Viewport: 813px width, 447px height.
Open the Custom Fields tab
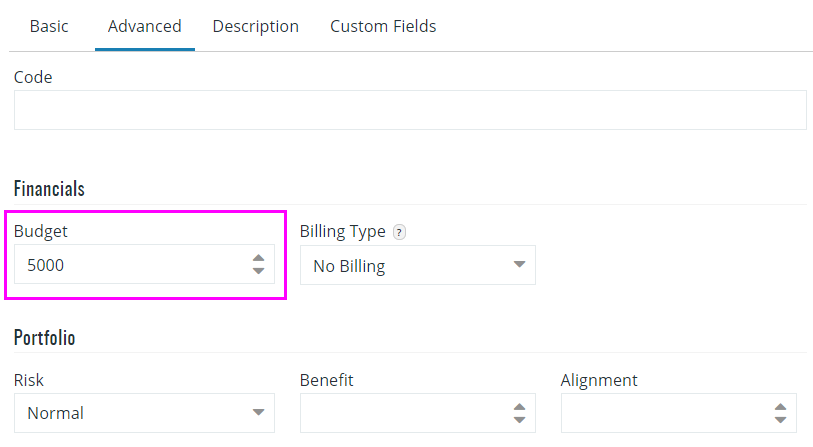point(383,26)
